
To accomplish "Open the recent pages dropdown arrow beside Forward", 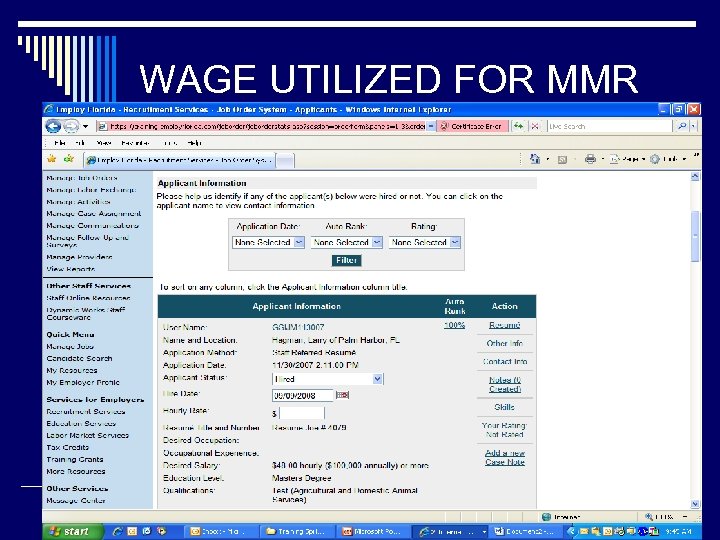I will pyautogui.click(x=85, y=126).
